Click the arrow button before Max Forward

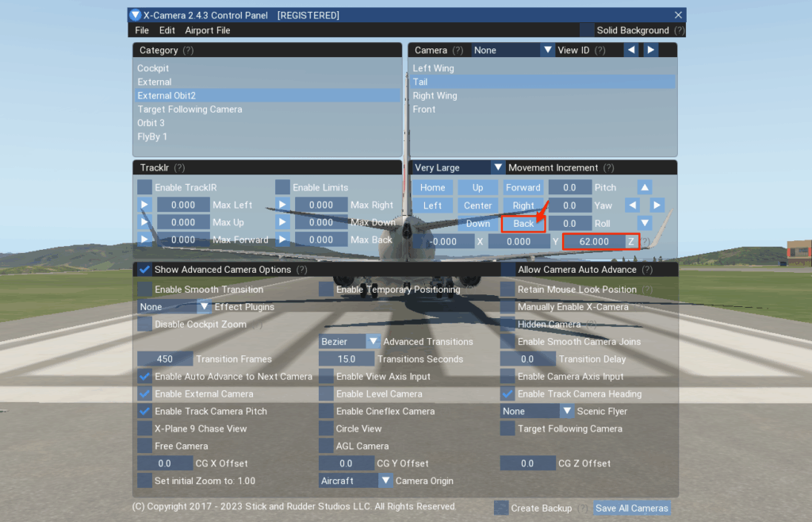pos(144,240)
